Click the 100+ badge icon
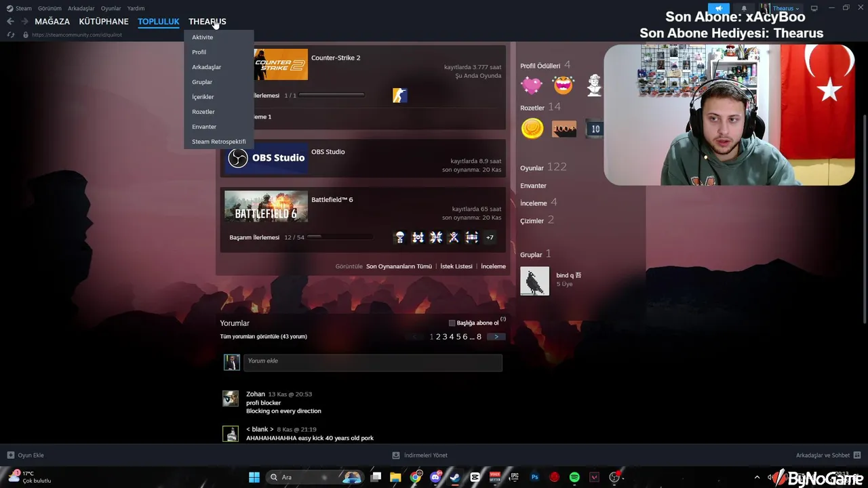Image resolution: width=868 pixels, height=488 pixels. [564, 129]
